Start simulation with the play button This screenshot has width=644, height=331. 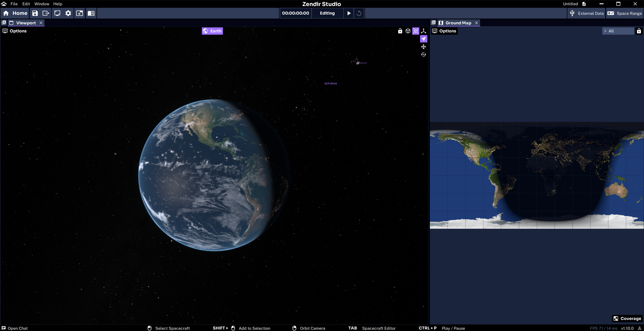pos(349,13)
